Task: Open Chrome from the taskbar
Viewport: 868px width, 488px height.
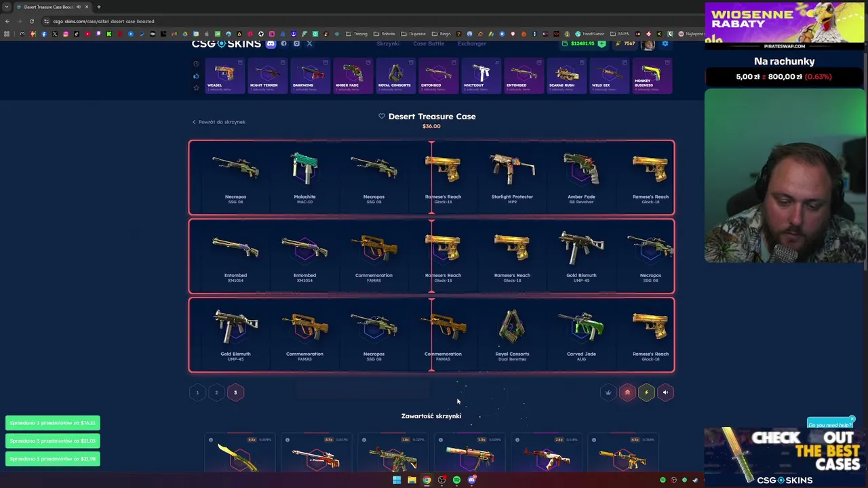Action: [x=427, y=480]
